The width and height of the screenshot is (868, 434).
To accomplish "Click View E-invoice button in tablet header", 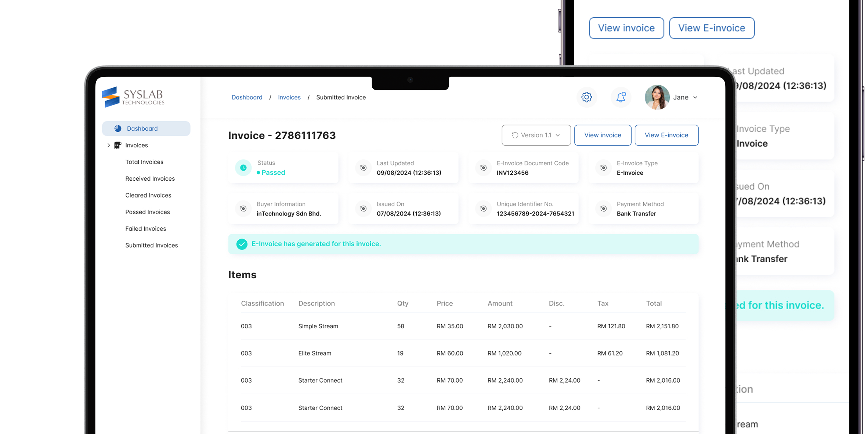I will point(666,135).
